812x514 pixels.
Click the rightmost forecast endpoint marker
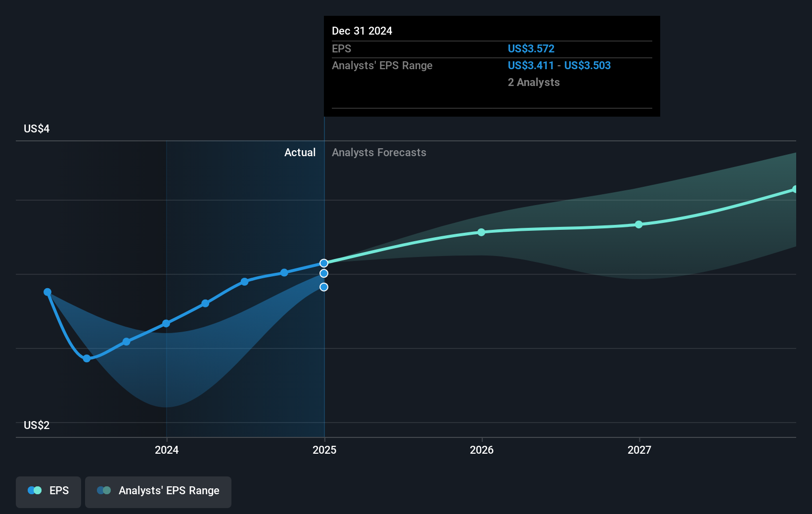coord(794,188)
